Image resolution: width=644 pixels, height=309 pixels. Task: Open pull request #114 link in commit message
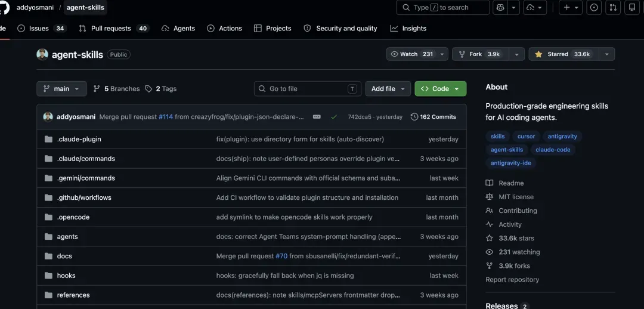tap(166, 117)
